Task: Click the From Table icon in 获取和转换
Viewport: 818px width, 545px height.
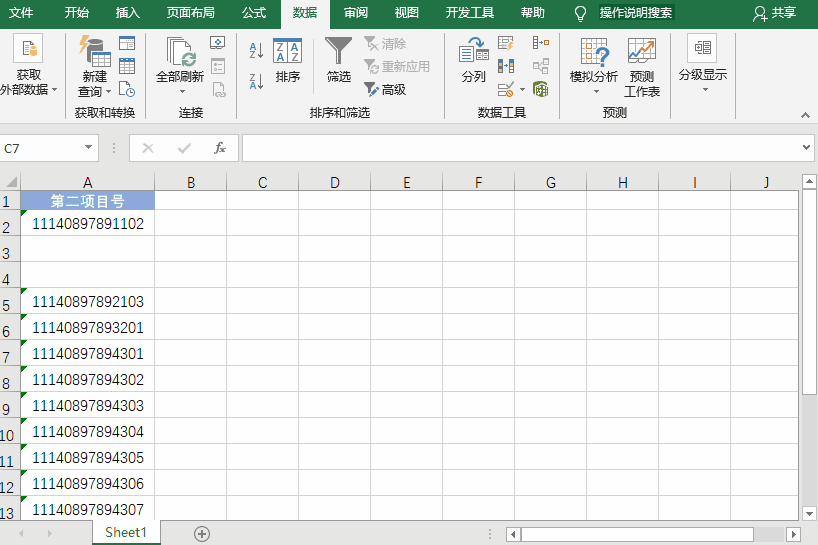Action: [127, 66]
